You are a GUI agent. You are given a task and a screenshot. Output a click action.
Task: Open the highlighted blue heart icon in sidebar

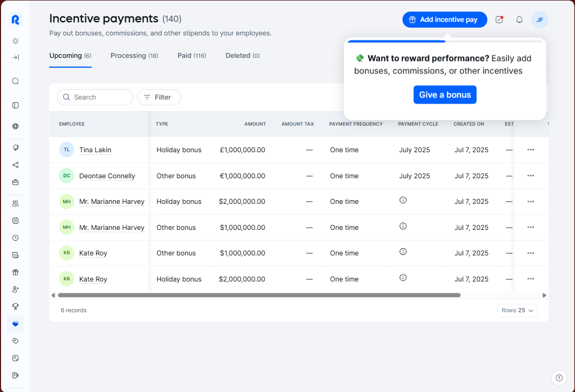(16, 324)
